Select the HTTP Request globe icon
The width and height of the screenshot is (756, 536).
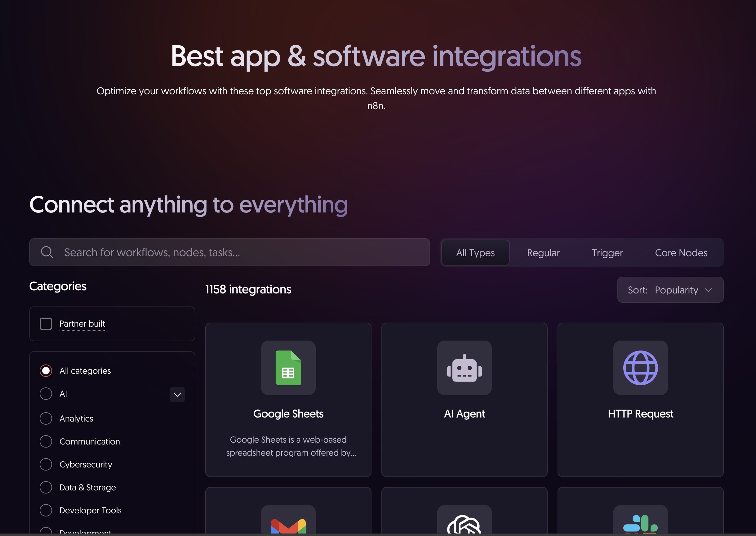(x=640, y=368)
